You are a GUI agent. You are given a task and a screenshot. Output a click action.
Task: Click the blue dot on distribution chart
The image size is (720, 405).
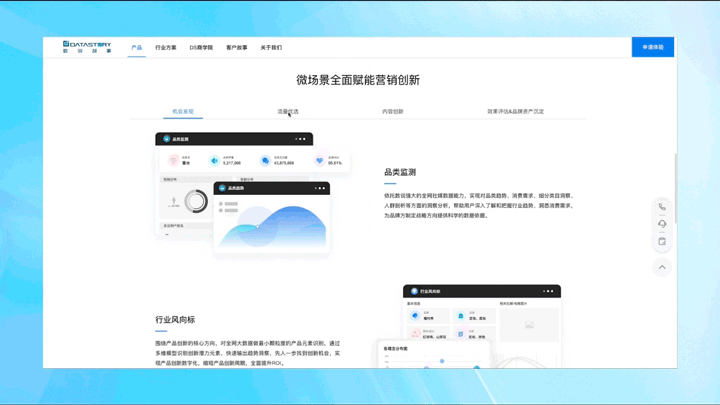coord(442,361)
